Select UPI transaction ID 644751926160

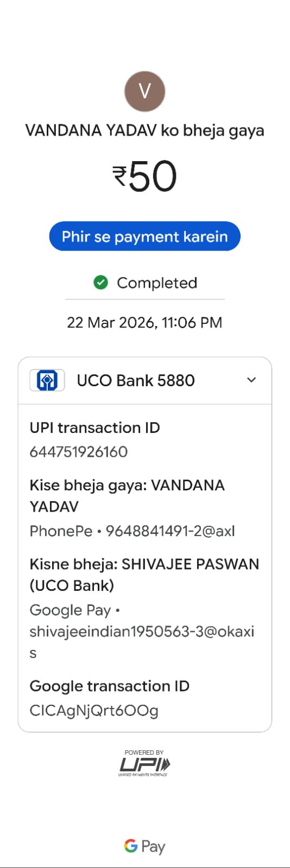[x=79, y=451]
